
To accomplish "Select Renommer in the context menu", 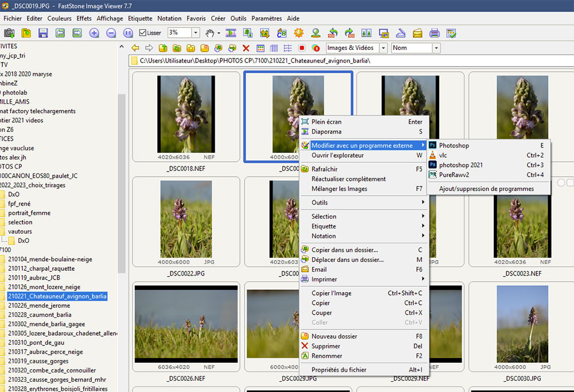I will coord(325,356).
